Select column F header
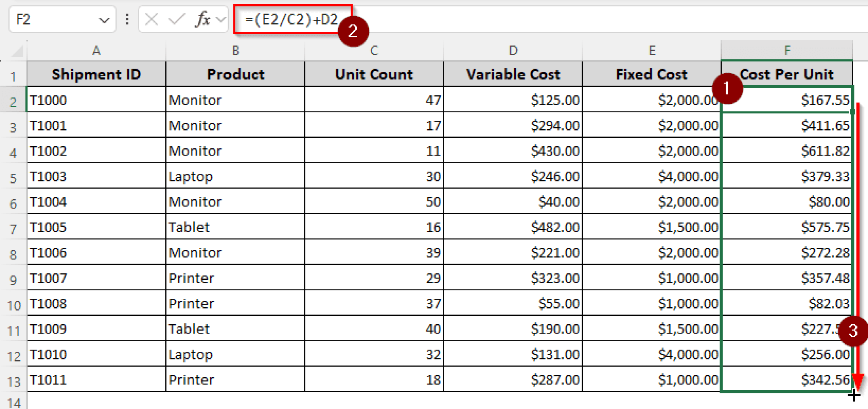The image size is (868, 409). click(x=787, y=50)
